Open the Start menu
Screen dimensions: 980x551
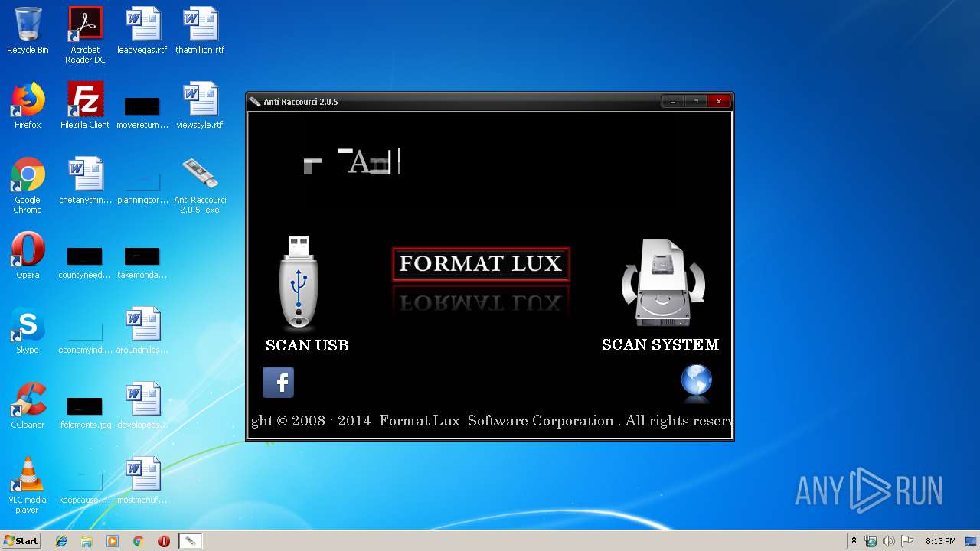coord(21,540)
